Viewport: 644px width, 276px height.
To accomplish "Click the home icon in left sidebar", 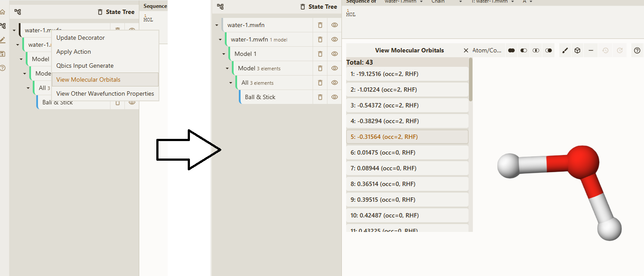I will tap(3, 12).
